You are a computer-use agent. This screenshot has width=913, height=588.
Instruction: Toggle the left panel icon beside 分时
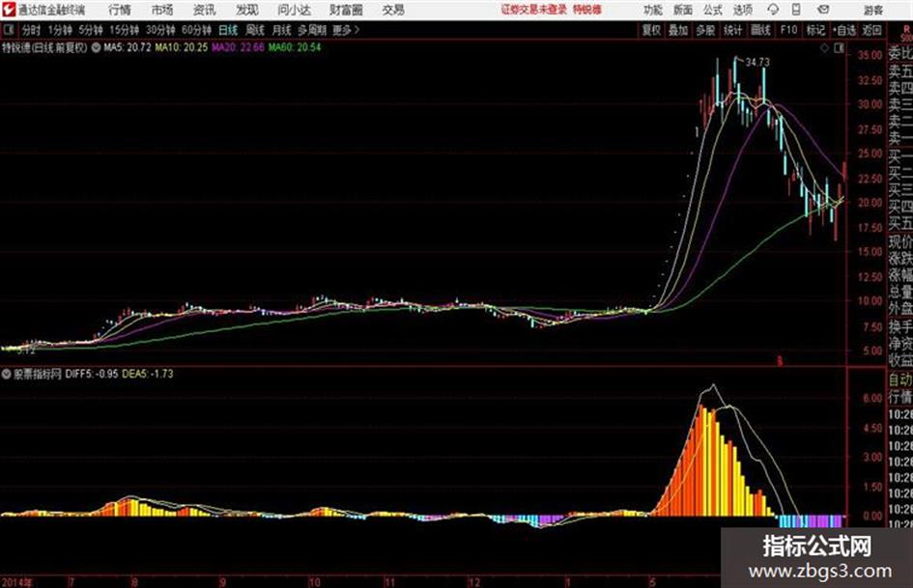point(8,30)
